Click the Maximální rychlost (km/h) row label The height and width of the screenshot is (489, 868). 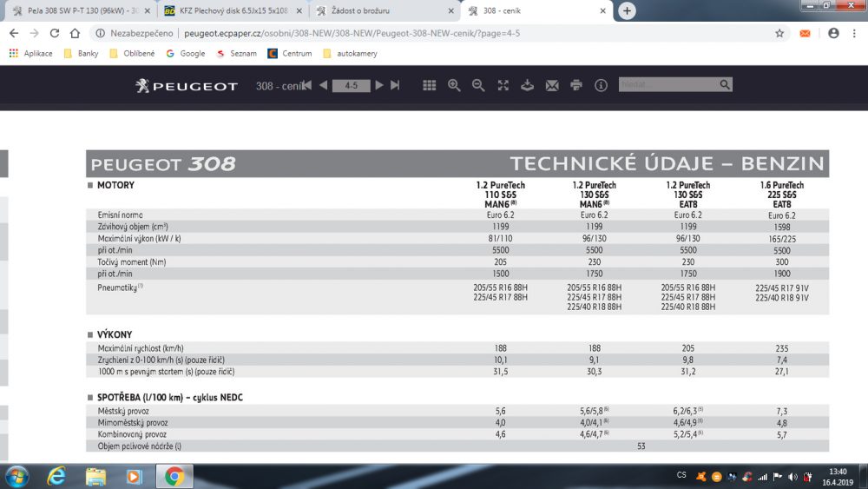(x=141, y=348)
